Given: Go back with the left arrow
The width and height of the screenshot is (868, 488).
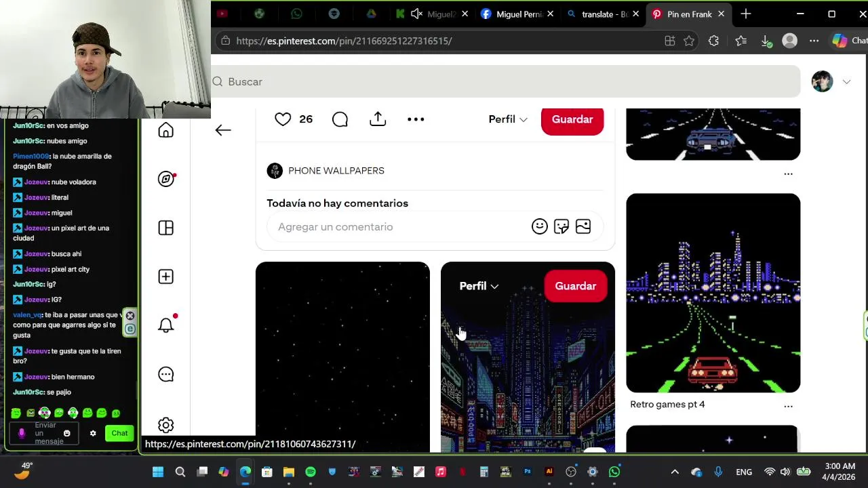Looking at the screenshot, I should (x=223, y=130).
